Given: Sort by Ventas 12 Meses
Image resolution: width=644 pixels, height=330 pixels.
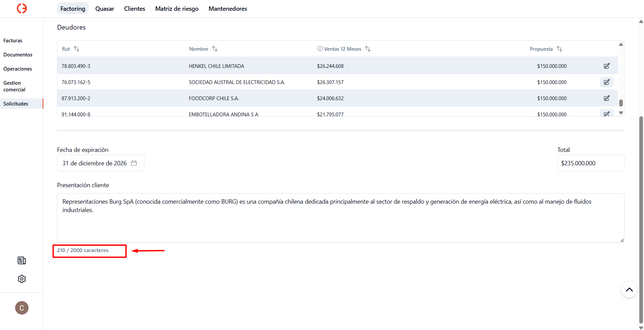Looking at the screenshot, I should pyautogui.click(x=368, y=49).
